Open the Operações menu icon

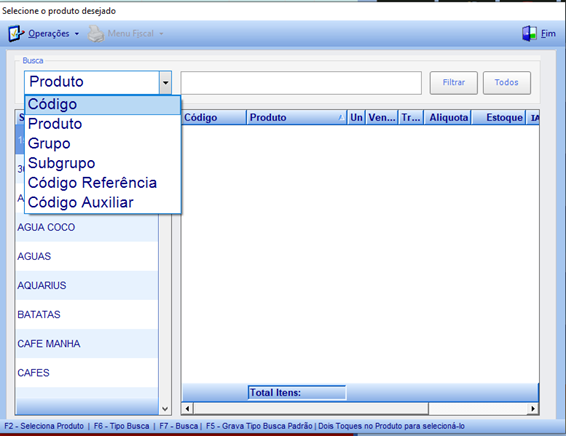pos(16,34)
